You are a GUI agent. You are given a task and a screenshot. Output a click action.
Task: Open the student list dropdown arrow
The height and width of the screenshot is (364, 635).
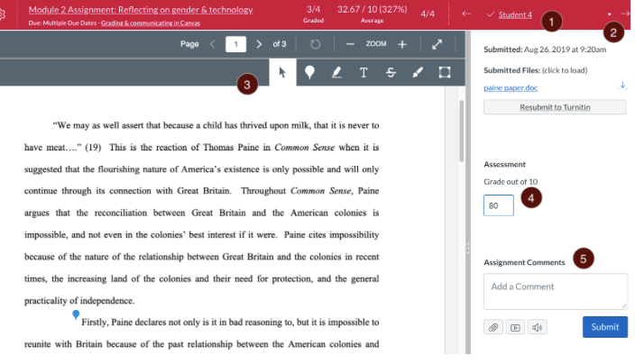pyautogui.click(x=610, y=14)
